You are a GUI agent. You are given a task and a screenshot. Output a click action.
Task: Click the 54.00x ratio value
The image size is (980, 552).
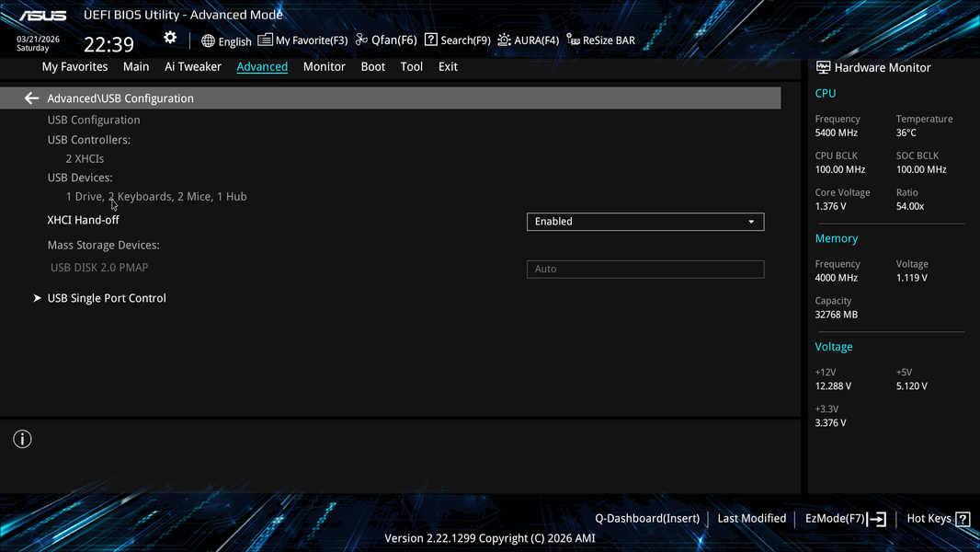click(910, 206)
